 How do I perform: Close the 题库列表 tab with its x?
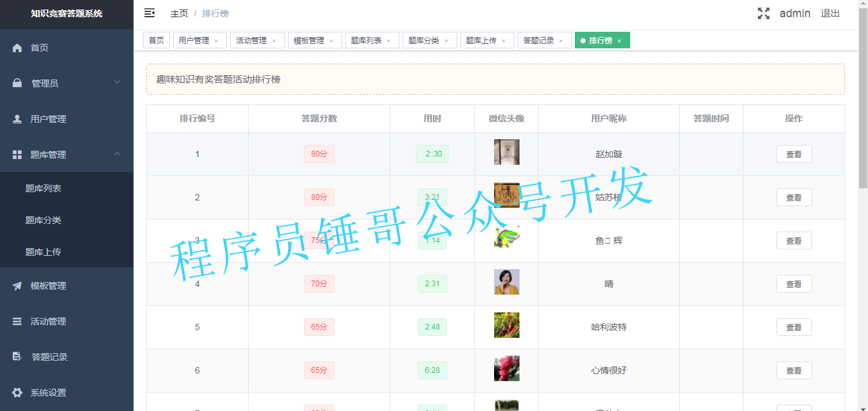coord(389,41)
